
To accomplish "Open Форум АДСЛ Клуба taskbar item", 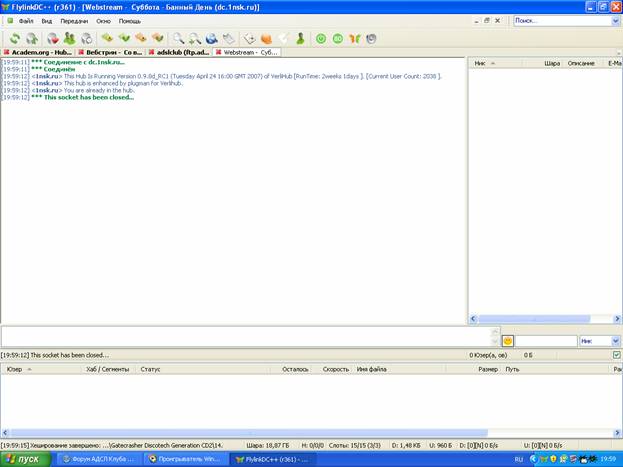I will point(99,459).
